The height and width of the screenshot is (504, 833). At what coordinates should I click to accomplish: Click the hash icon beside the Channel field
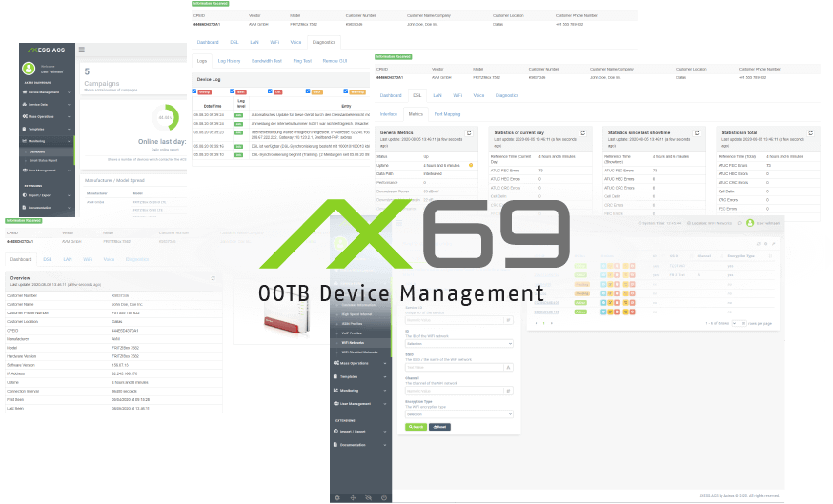(x=508, y=391)
